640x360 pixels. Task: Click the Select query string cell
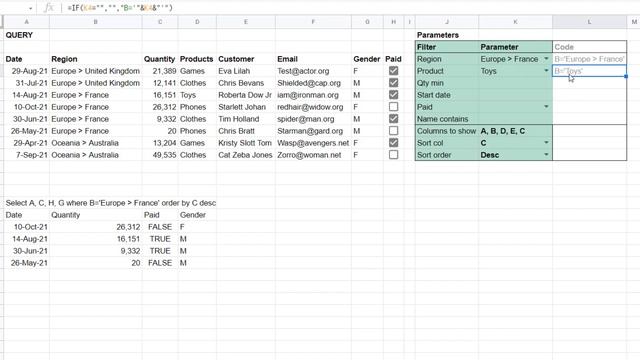click(111, 203)
